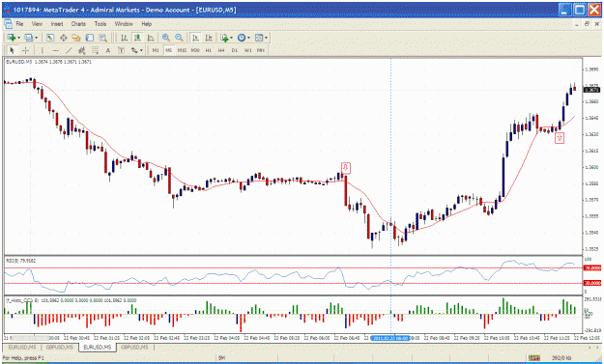Expand the Arrows tool dropdown arrow
The width and height of the screenshot is (604, 364).
click(141, 50)
